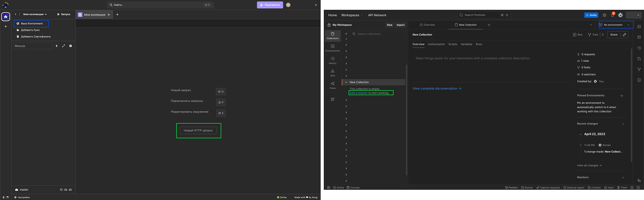Image resolution: width=644 pixels, height=200 pixels.
Task: Open Postman notifications bell
Action: pos(612,15)
